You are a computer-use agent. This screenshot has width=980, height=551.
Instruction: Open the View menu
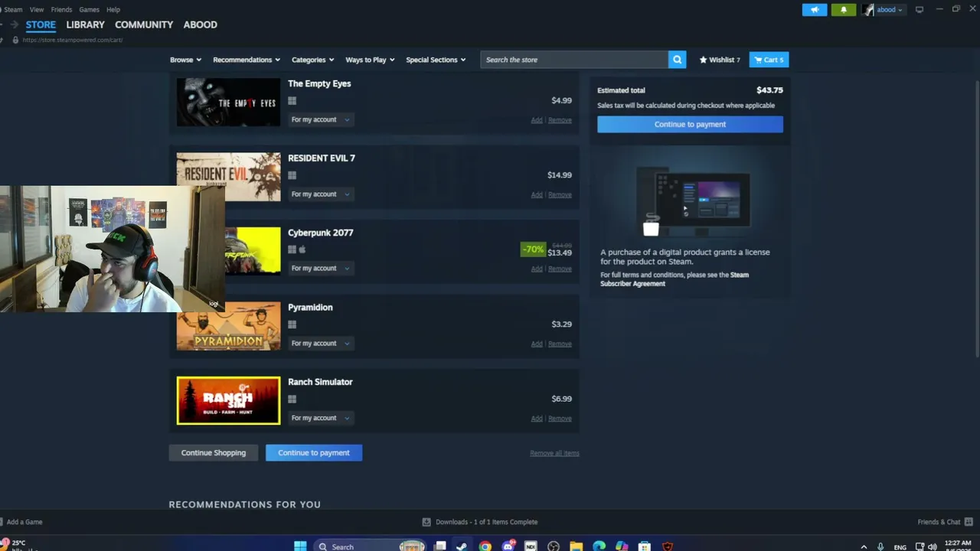pos(37,10)
